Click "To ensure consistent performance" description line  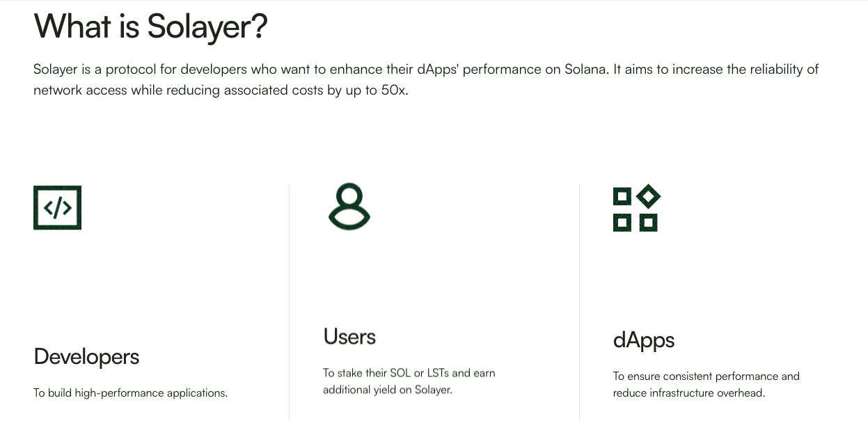click(x=707, y=376)
